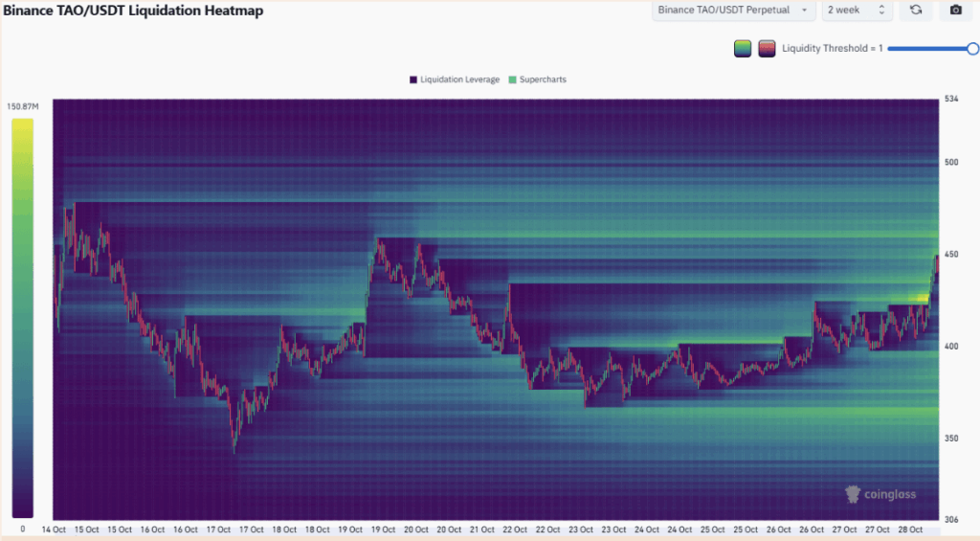Click the 306 price axis label
980x541 pixels.
point(951,520)
